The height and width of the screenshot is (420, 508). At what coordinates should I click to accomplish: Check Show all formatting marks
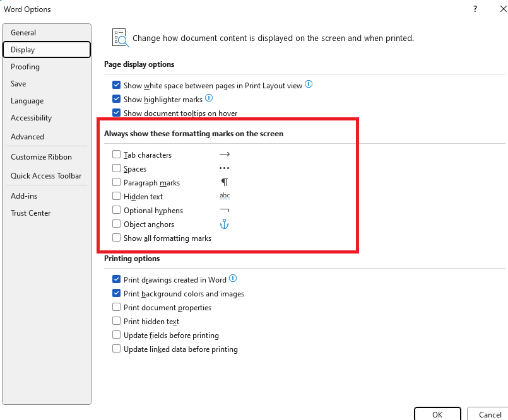(116, 238)
